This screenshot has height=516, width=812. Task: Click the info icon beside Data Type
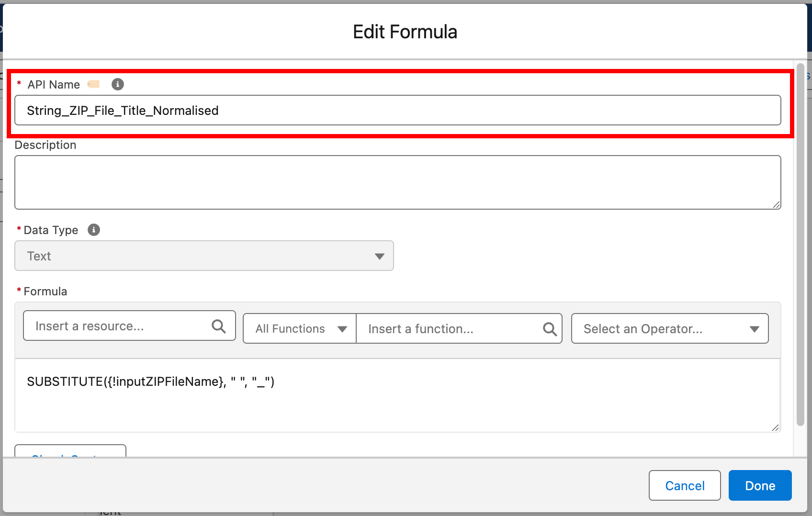(94, 230)
